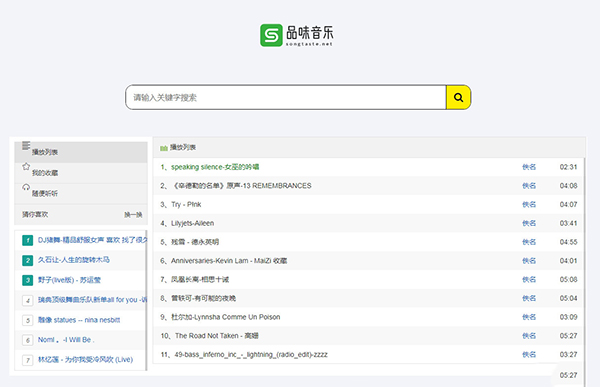Click rank badge 4 in recommendations

click(x=28, y=300)
